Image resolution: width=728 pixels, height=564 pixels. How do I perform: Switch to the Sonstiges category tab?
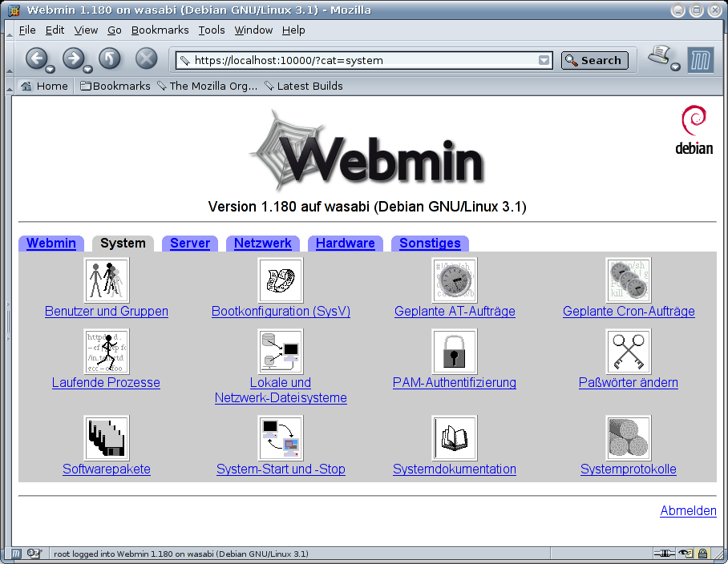(430, 243)
